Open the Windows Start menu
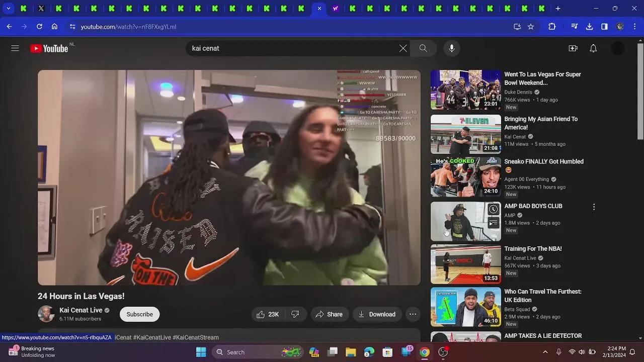Viewport: 644px width, 362px height. [x=201, y=352]
